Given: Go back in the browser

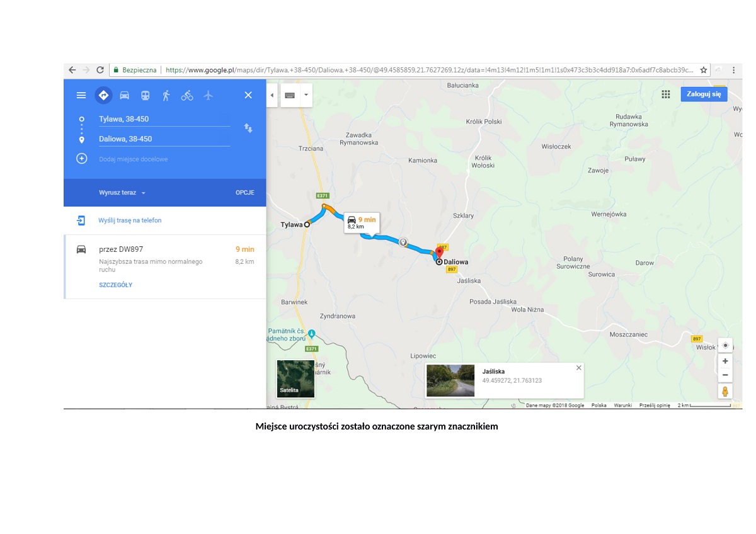Looking at the screenshot, I should coord(72,70).
